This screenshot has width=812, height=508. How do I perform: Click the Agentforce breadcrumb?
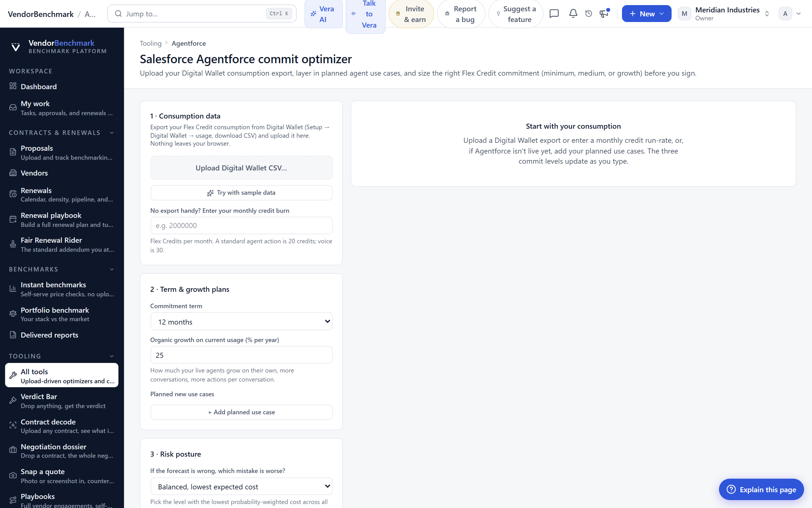coord(189,43)
